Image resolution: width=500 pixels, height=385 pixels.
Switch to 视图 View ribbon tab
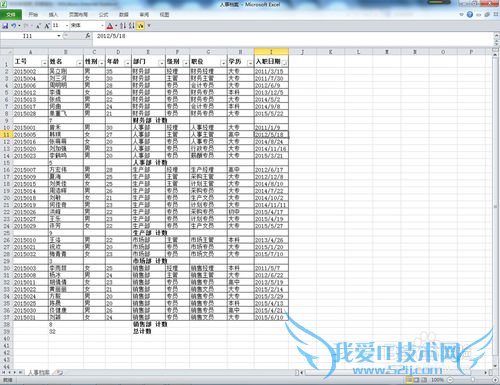(164, 14)
